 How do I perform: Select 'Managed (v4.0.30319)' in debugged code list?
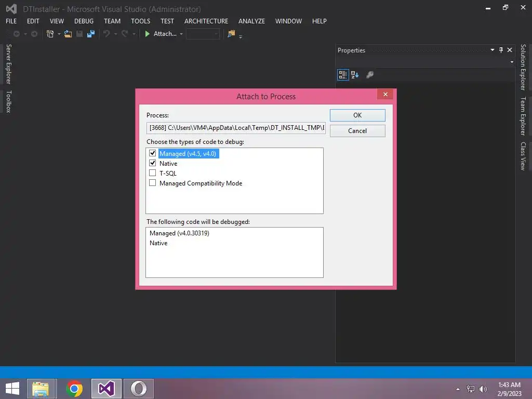tap(179, 233)
